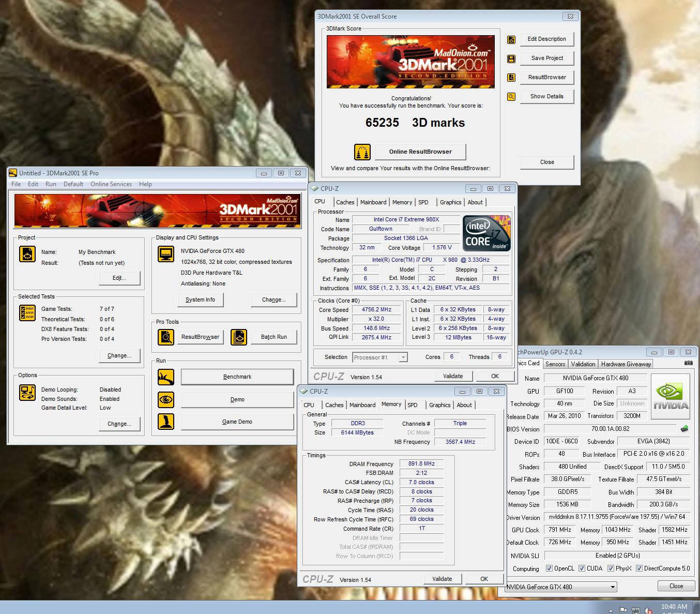Click the GPU-Z Name field showing GTX 480

click(x=596, y=378)
